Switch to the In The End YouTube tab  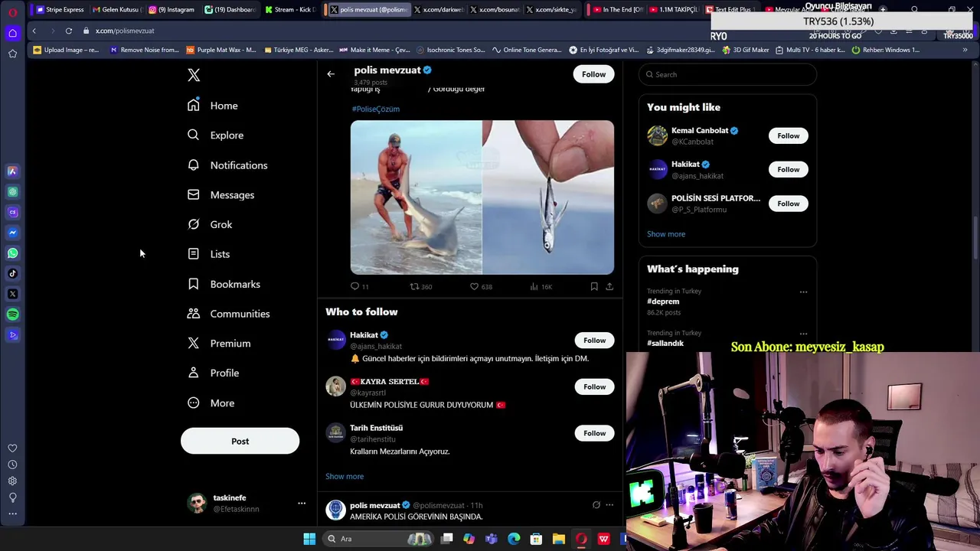pyautogui.click(x=619, y=9)
